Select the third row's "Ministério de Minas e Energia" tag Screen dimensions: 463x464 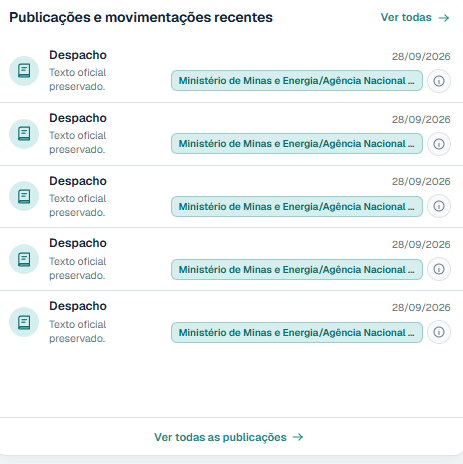[x=297, y=206]
